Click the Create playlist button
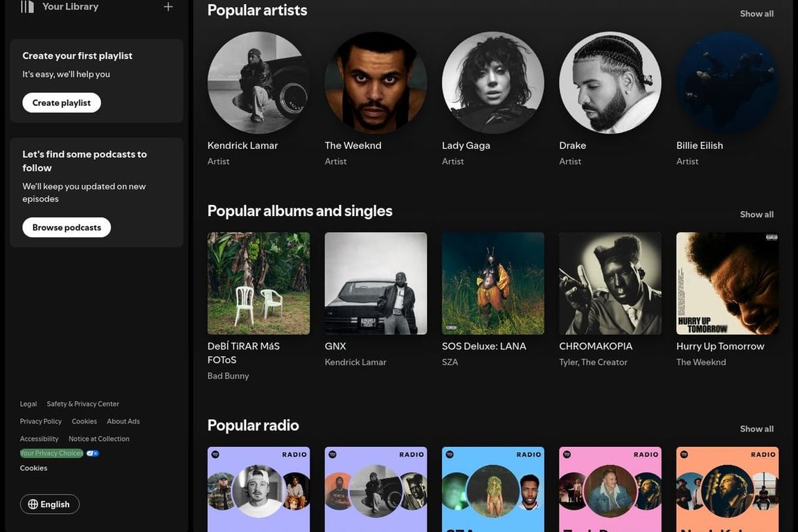Screen dimensions: 798x532 pyautogui.click(x=61, y=102)
